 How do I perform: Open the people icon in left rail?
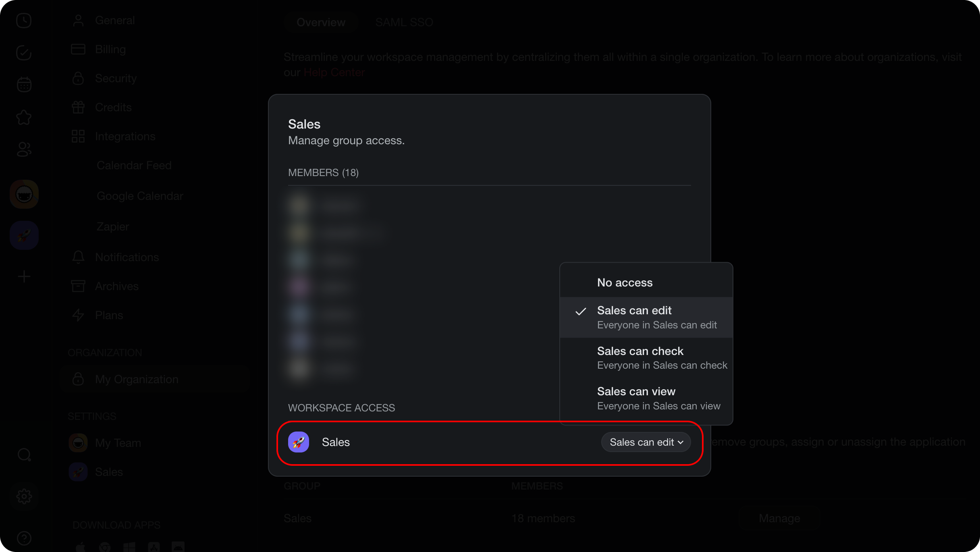(24, 149)
